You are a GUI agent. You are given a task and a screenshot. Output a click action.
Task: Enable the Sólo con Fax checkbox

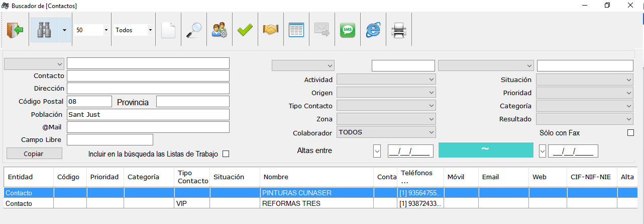[630, 133]
